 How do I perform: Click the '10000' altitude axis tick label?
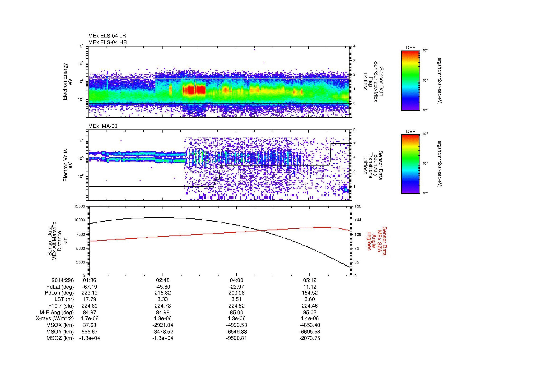(80, 220)
